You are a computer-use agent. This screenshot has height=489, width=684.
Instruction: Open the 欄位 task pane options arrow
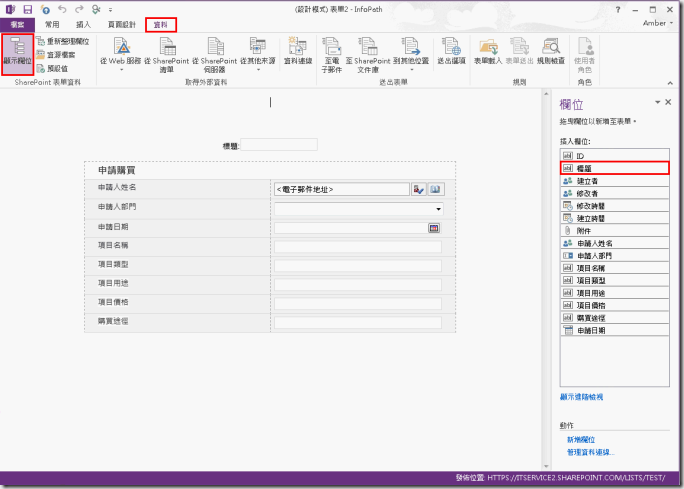click(657, 103)
